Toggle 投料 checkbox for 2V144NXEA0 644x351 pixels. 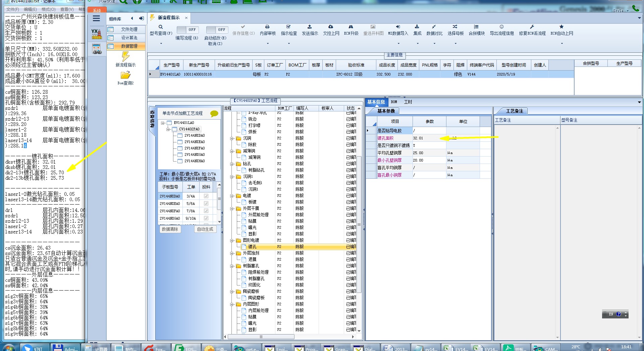206,204
